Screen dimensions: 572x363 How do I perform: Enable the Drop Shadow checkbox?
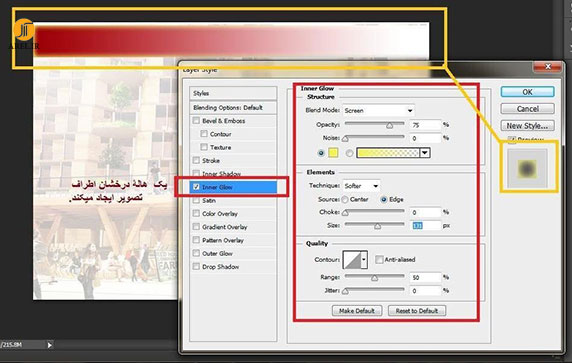[196, 266]
